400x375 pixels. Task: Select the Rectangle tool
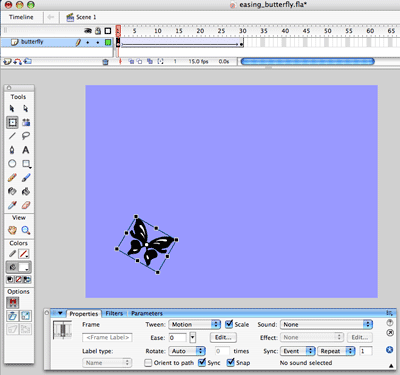tap(26, 164)
